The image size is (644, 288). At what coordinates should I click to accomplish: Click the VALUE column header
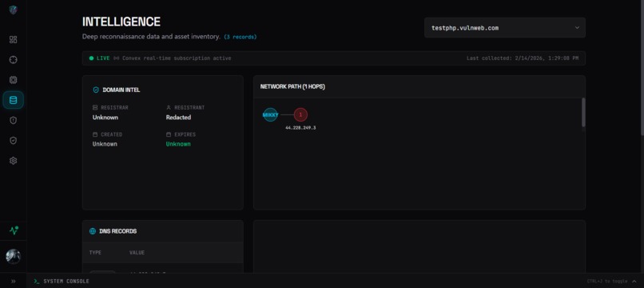pyautogui.click(x=137, y=253)
